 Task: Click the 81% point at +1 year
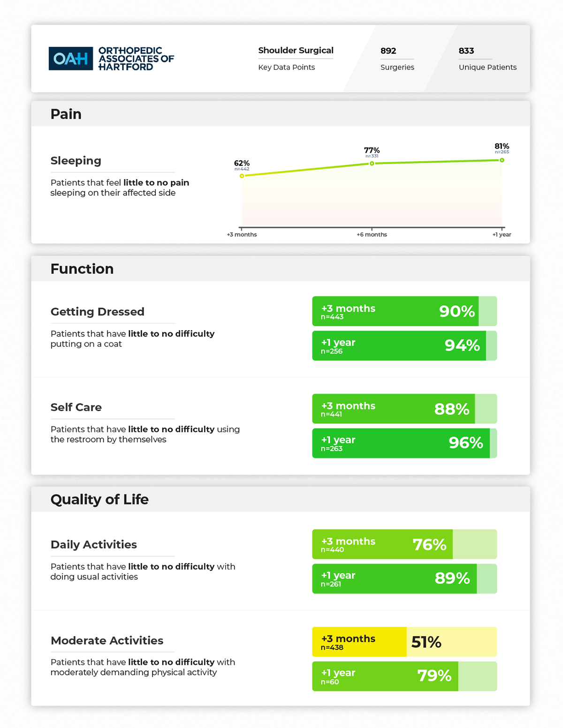coord(502,160)
